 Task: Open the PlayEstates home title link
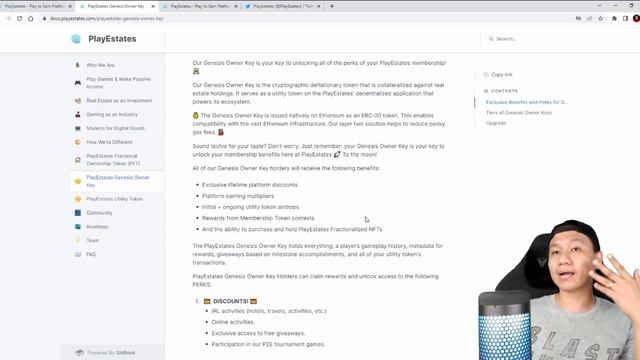(x=112, y=39)
